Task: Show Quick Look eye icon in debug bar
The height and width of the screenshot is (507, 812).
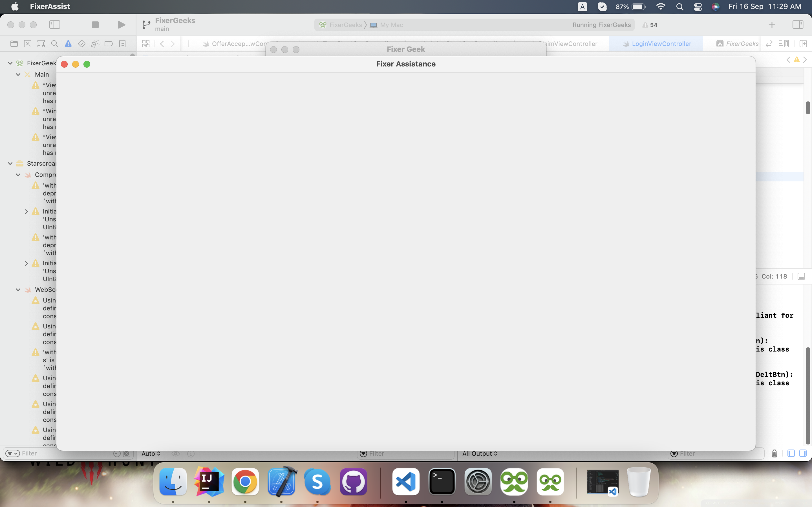Action: 176,453
